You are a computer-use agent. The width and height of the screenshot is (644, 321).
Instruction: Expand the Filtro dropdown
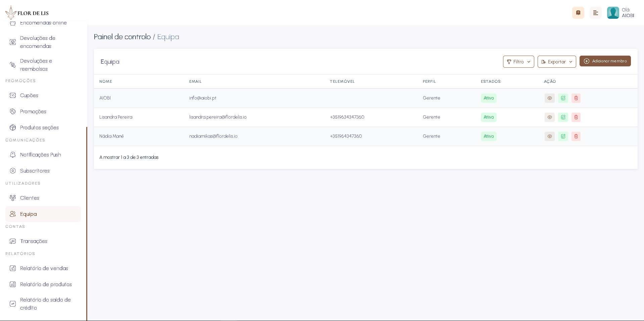[518, 62]
